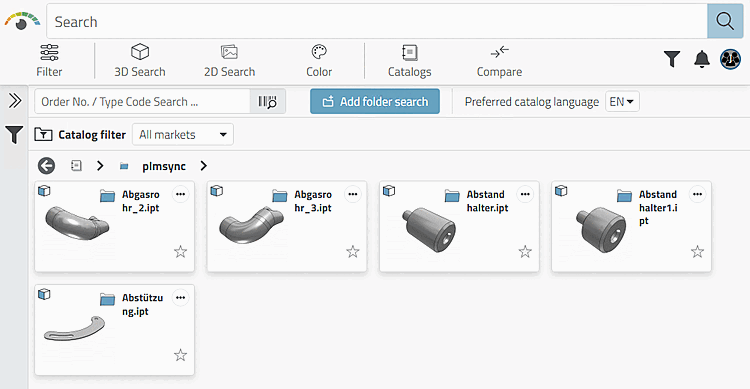
Task: Click the Add folder search button
Action: tap(375, 101)
